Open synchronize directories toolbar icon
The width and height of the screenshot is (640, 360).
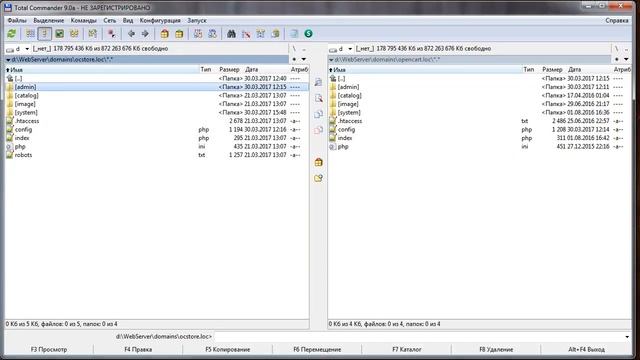[x=260, y=34]
